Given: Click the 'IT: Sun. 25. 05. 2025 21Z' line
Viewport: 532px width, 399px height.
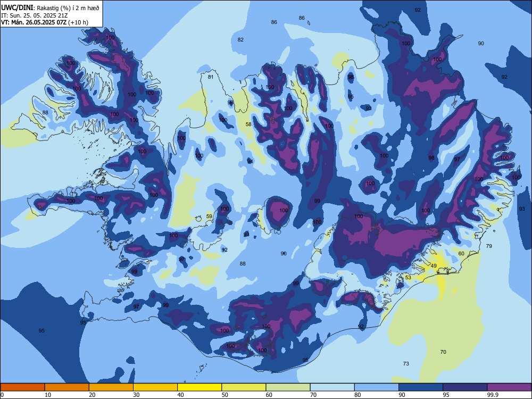Looking at the screenshot, I should [x=34, y=15].
